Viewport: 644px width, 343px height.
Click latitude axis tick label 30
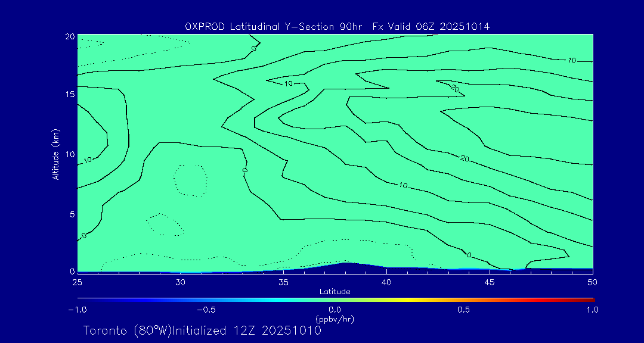click(x=180, y=282)
